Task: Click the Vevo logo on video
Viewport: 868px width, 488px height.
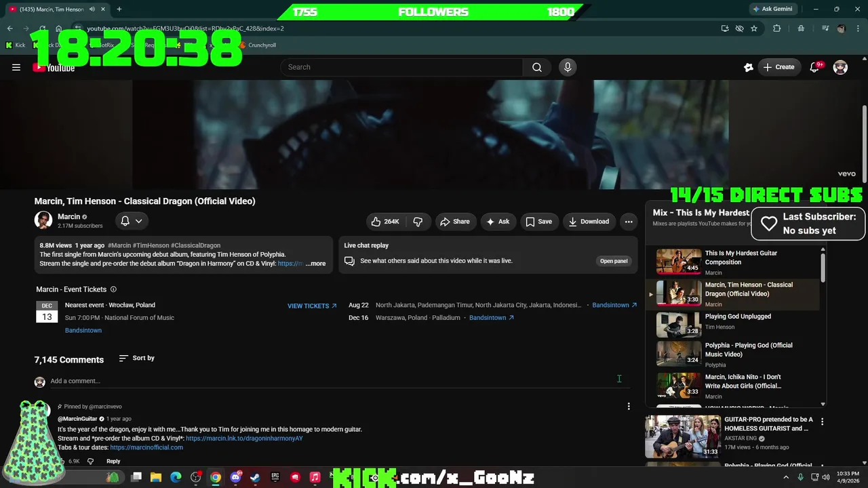Action: [x=846, y=174]
